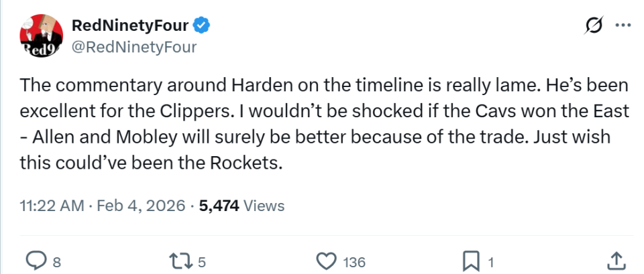The width and height of the screenshot is (644, 274).
Task: Open the three-dot more options menu
Action: pyautogui.click(x=623, y=25)
